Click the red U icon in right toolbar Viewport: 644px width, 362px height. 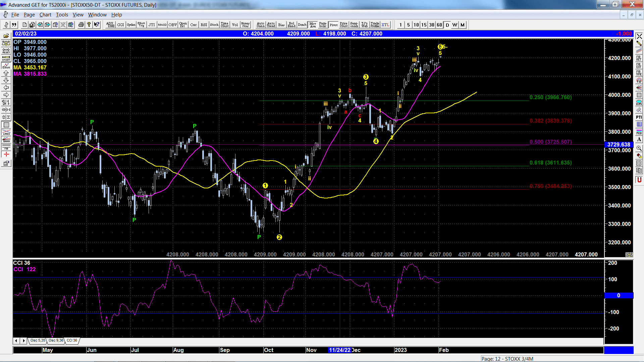point(639,180)
